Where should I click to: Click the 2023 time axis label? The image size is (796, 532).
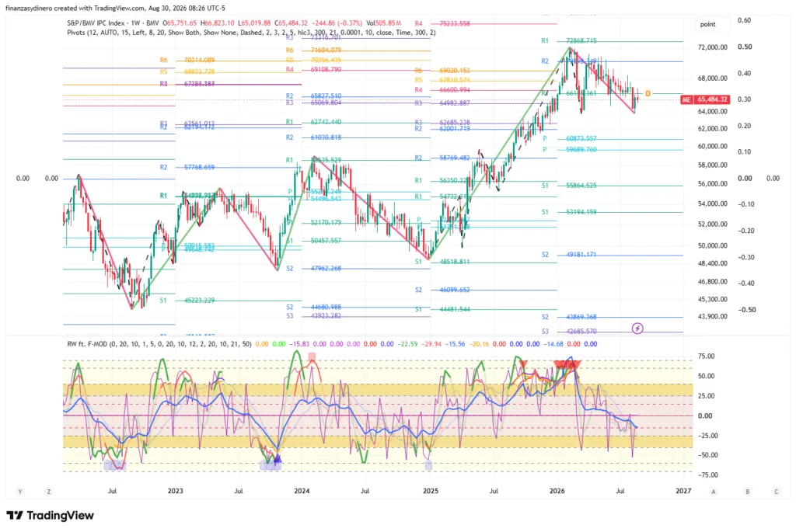pos(175,491)
